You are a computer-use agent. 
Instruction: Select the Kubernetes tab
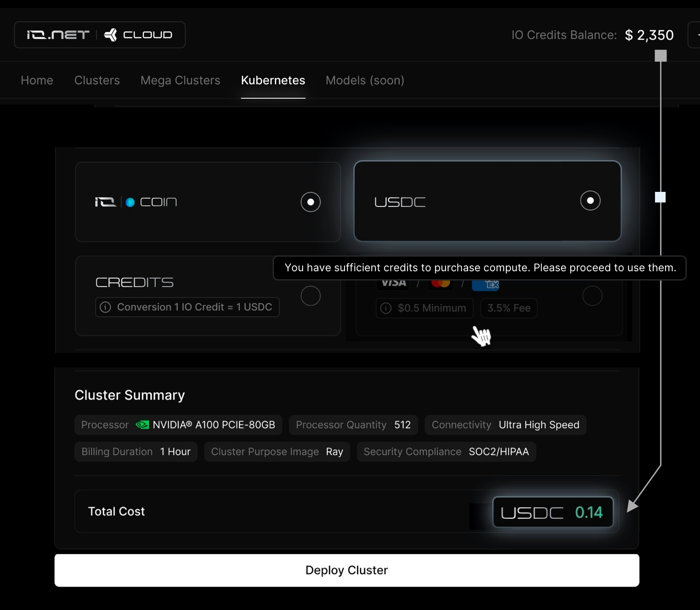(273, 80)
